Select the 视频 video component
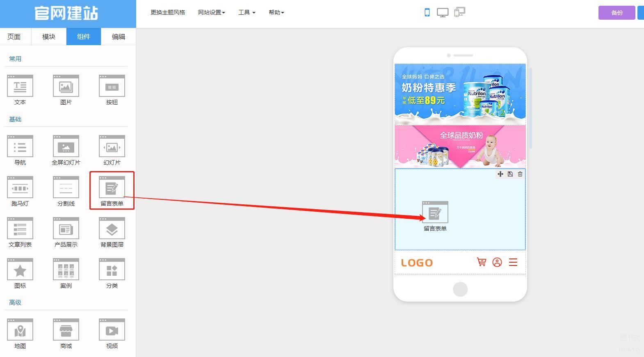 [112, 333]
